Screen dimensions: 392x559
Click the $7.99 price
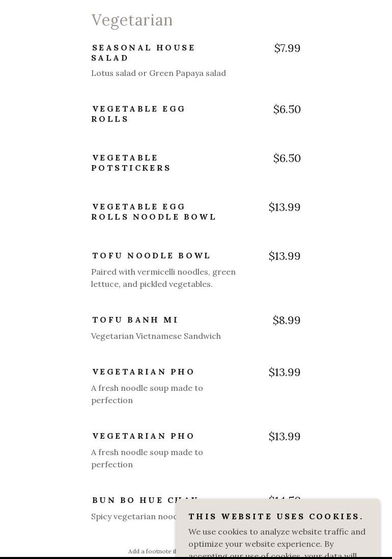(x=287, y=48)
